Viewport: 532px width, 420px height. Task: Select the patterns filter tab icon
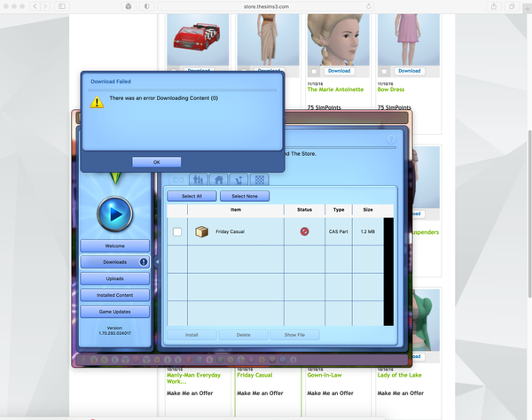coord(260,178)
